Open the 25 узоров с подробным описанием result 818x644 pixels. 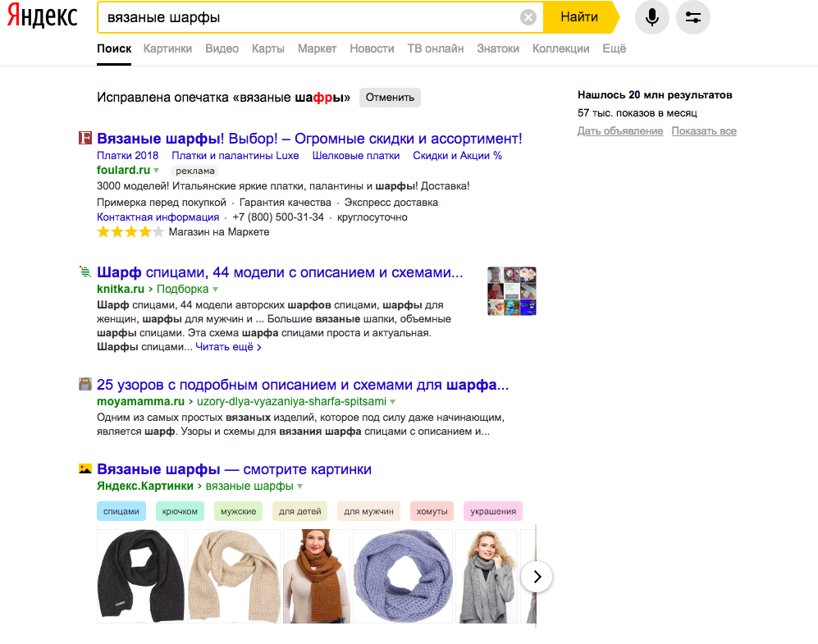[303, 385]
